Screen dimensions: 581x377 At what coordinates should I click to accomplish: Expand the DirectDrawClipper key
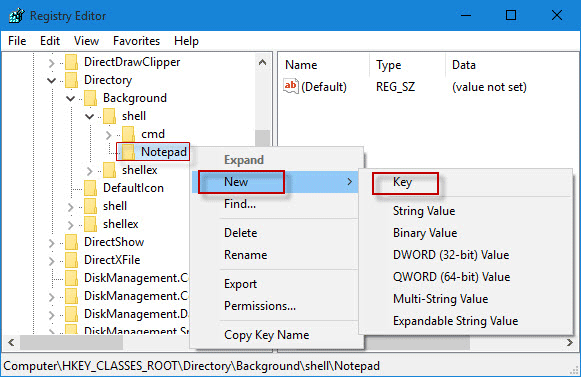[x=52, y=63]
